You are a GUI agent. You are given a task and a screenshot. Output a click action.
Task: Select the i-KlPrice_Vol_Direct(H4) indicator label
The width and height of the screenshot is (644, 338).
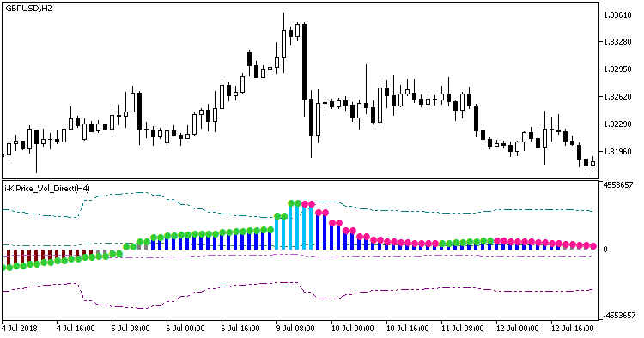tap(47, 188)
